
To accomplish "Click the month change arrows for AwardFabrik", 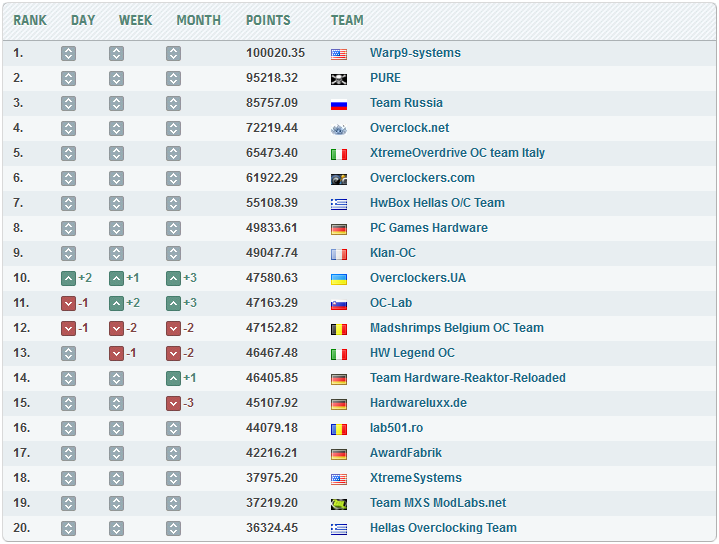I will [173, 453].
